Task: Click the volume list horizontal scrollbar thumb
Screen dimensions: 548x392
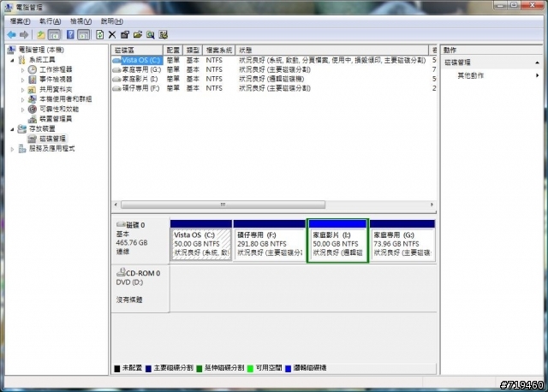Action: 223,205
